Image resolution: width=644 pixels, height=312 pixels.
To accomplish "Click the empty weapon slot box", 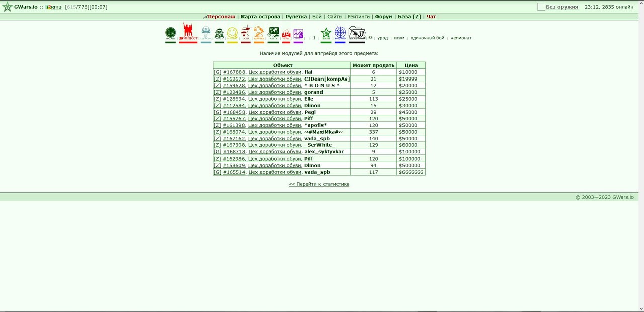I will pyautogui.click(x=541, y=7).
